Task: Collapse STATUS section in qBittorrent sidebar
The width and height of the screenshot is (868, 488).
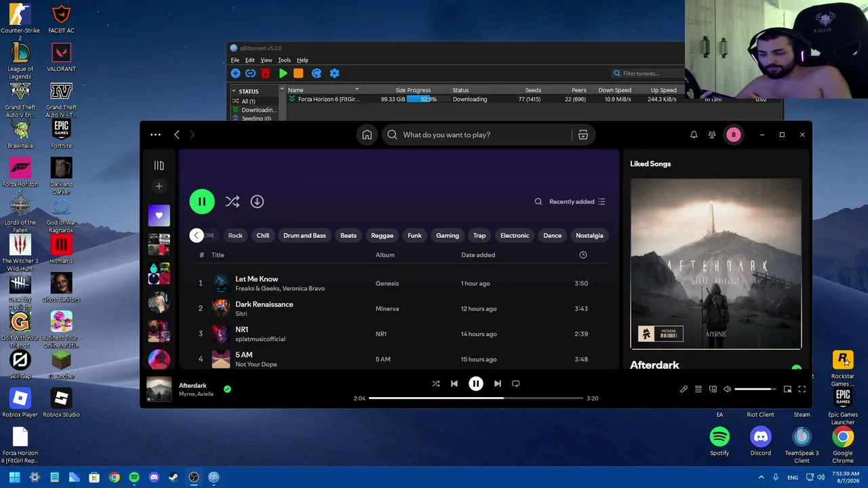Action: pyautogui.click(x=235, y=91)
